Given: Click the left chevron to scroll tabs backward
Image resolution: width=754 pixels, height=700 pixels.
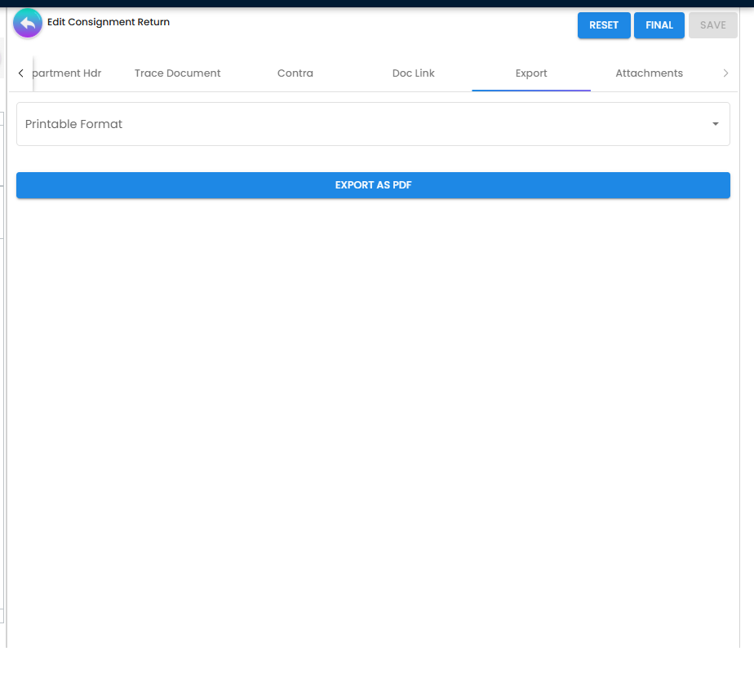Looking at the screenshot, I should pos(20,73).
